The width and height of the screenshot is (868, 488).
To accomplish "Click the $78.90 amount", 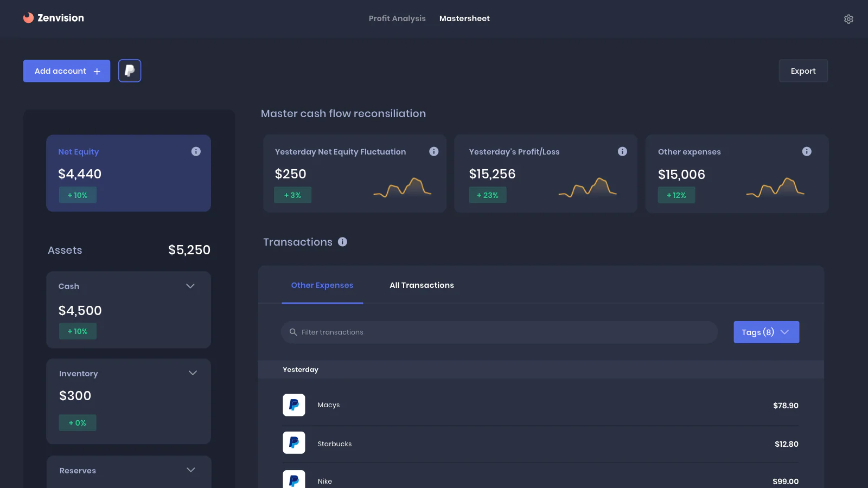I will [786, 406].
